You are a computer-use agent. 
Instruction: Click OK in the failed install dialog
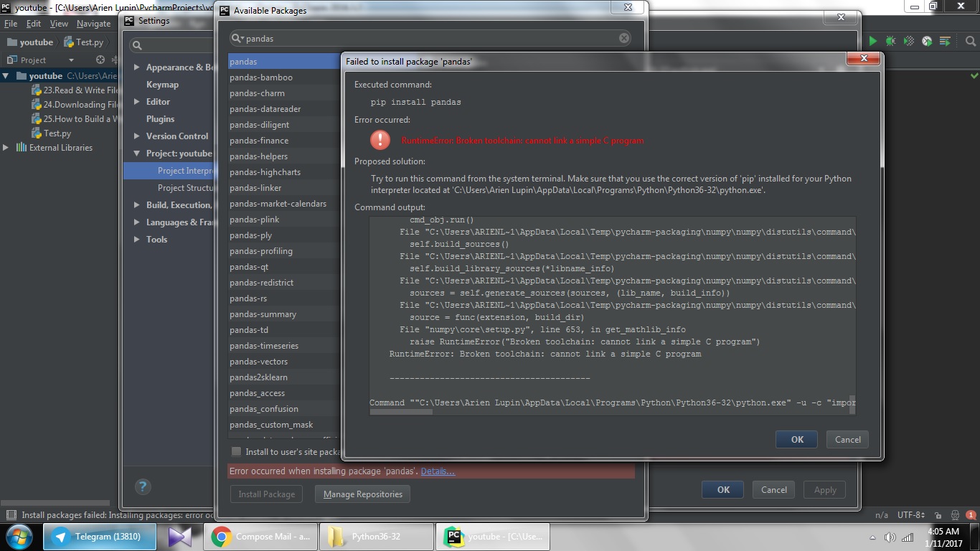797,440
